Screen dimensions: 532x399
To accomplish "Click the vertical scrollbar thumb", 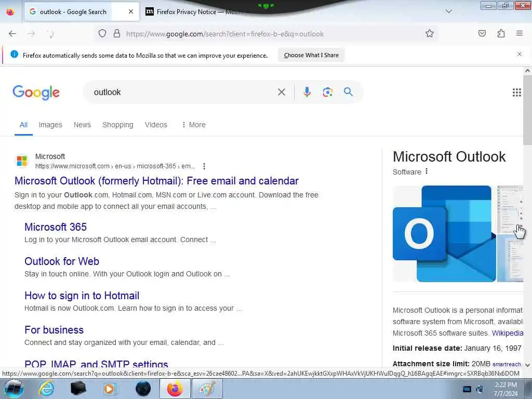I will click(527, 110).
